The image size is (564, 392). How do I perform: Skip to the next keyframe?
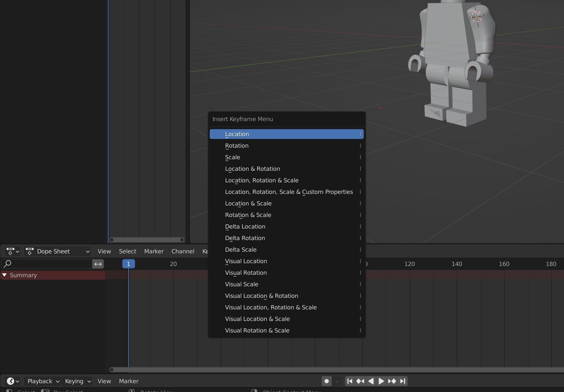coord(392,381)
